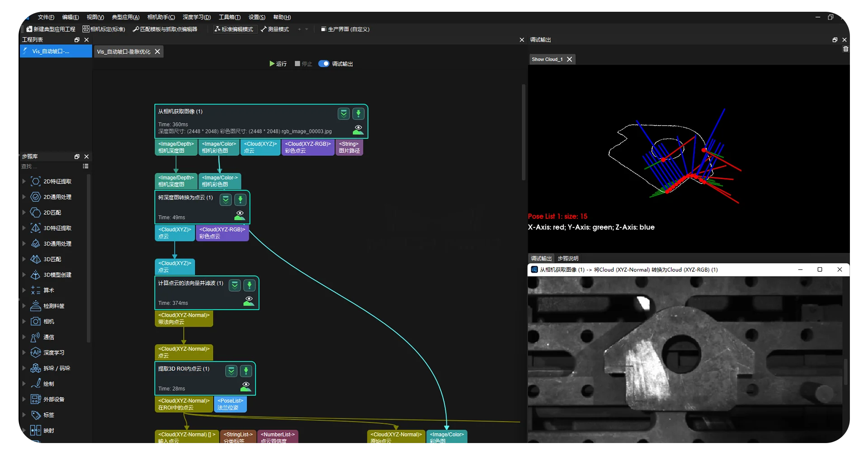Click the 标签 category icon
This screenshot has height=453, width=868.
coord(36,415)
